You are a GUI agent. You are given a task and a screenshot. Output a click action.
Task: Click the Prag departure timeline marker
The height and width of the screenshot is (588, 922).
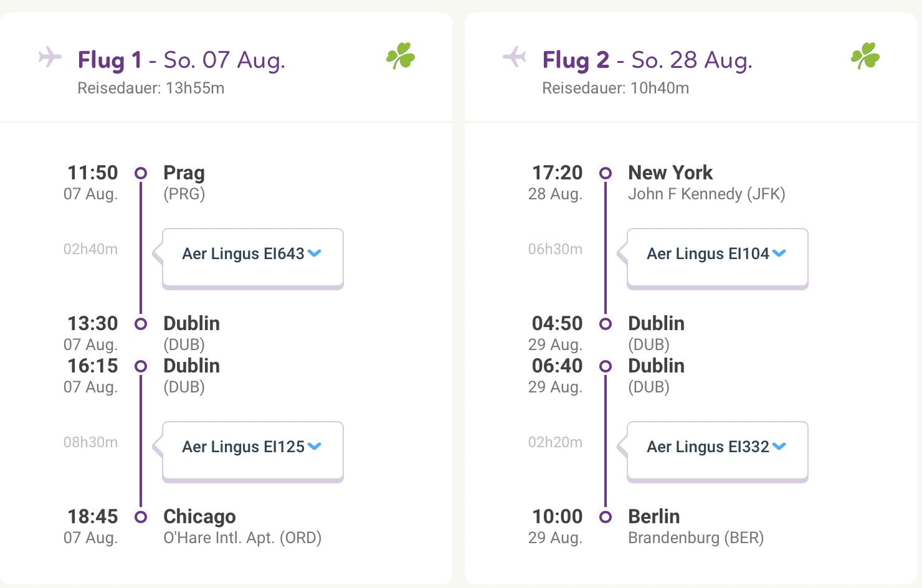141,173
